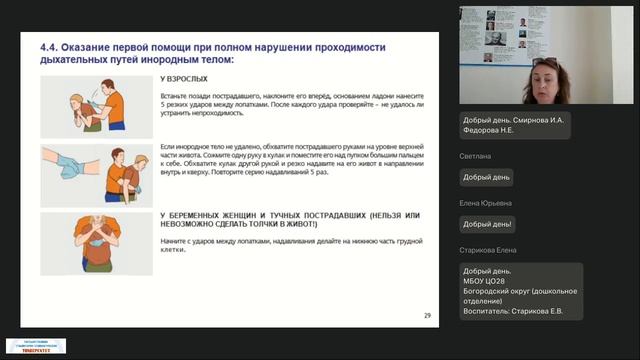
Task: Click the chat sender name 'Светлана'
Action: [x=475, y=156]
